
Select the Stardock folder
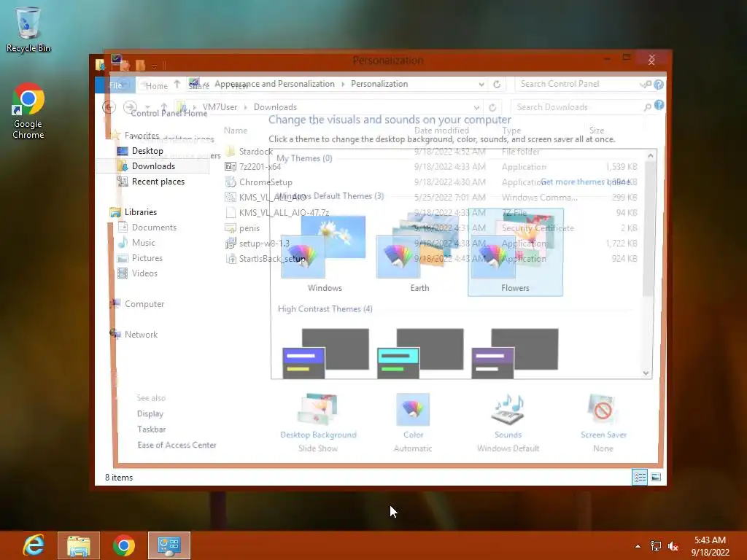[255, 152]
